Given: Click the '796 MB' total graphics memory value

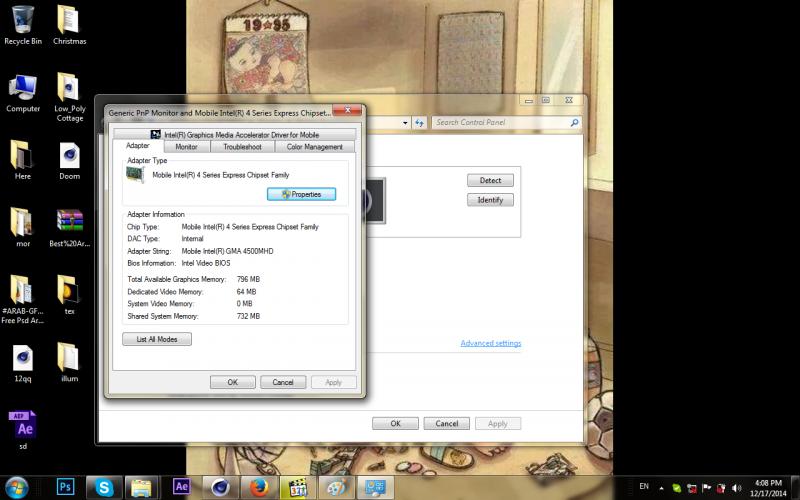Looking at the screenshot, I should pyautogui.click(x=248, y=280).
